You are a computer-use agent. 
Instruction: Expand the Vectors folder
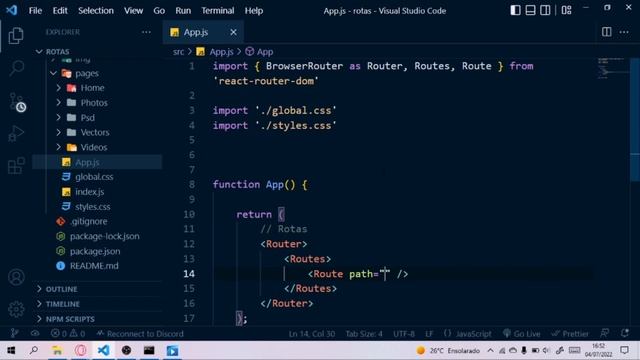click(x=97, y=132)
